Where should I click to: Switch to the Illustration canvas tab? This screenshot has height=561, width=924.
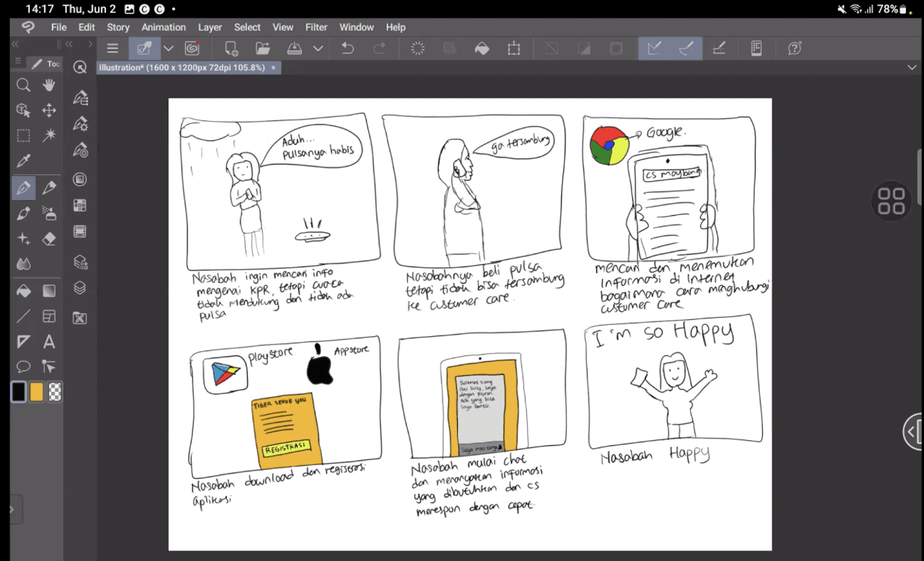pyautogui.click(x=182, y=68)
